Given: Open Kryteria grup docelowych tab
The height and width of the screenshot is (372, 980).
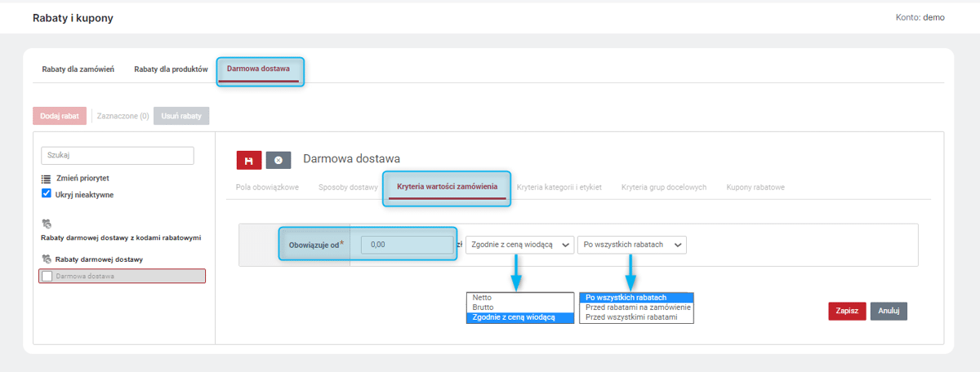Looking at the screenshot, I should pyautogui.click(x=664, y=187).
